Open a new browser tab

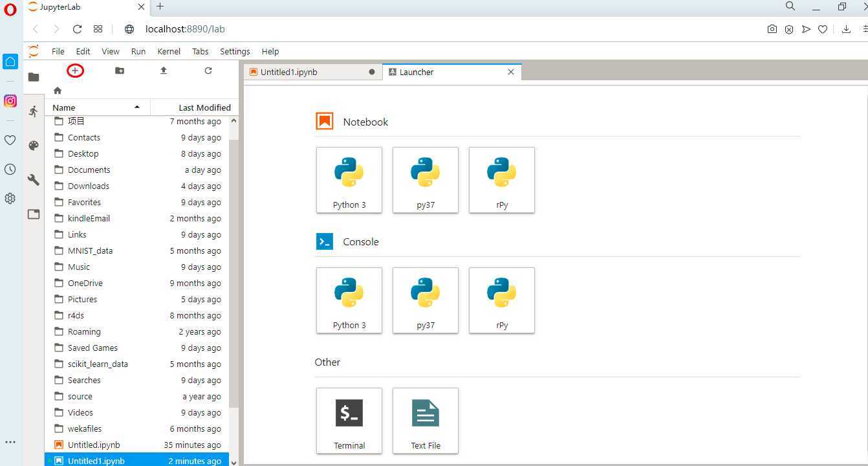[160, 6]
